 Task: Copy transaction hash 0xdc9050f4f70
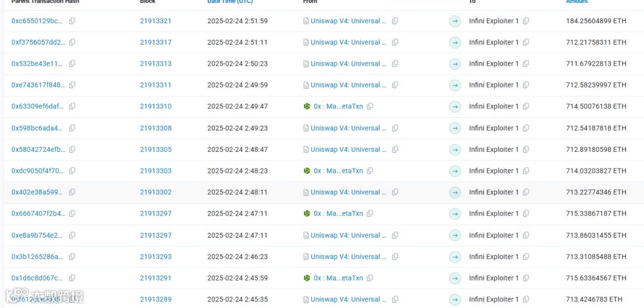tap(72, 170)
